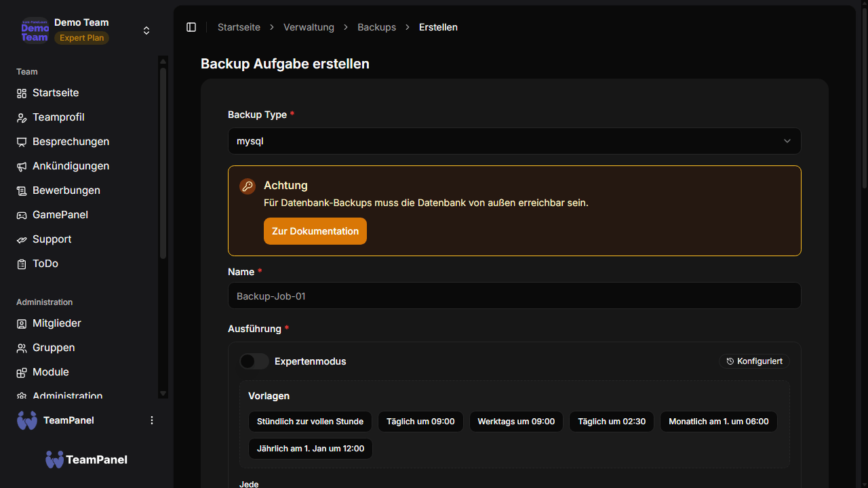Enable the Expertenmodus switch
This screenshot has height=488, width=868.
tap(254, 361)
